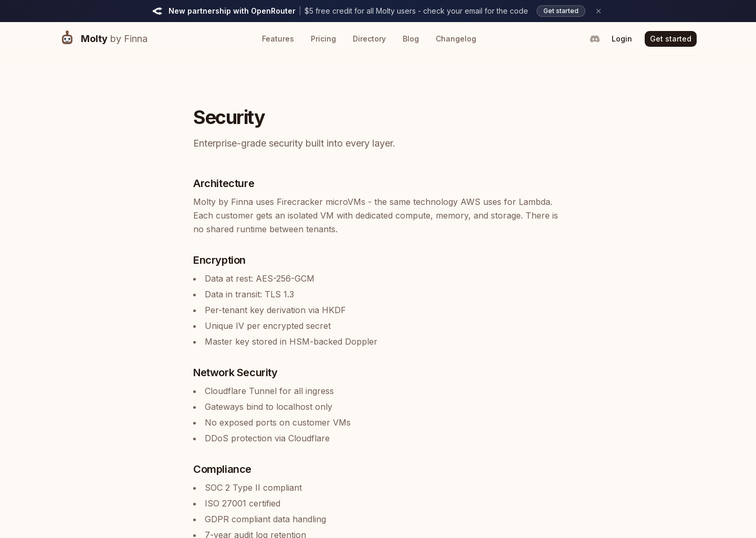The image size is (756, 538).
Task: Click the Network Security heading
Action: pos(235,373)
